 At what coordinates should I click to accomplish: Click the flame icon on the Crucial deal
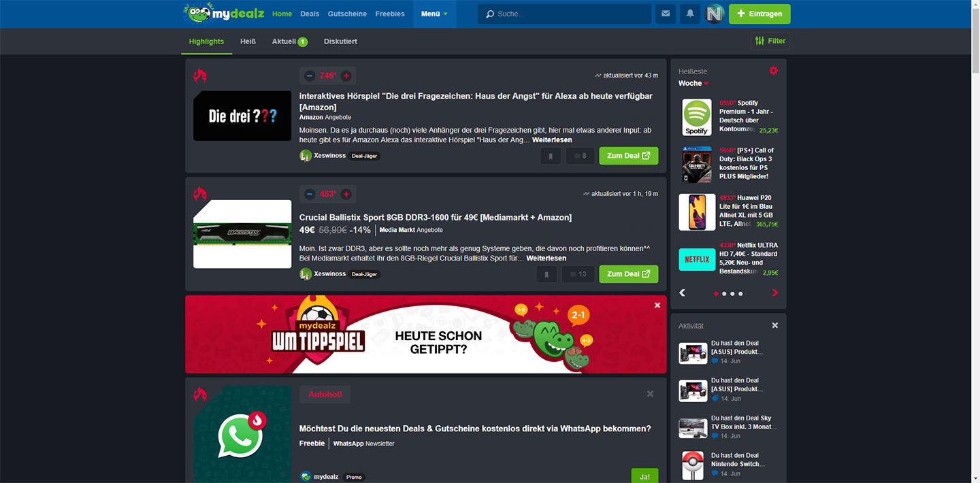pyautogui.click(x=199, y=193)
